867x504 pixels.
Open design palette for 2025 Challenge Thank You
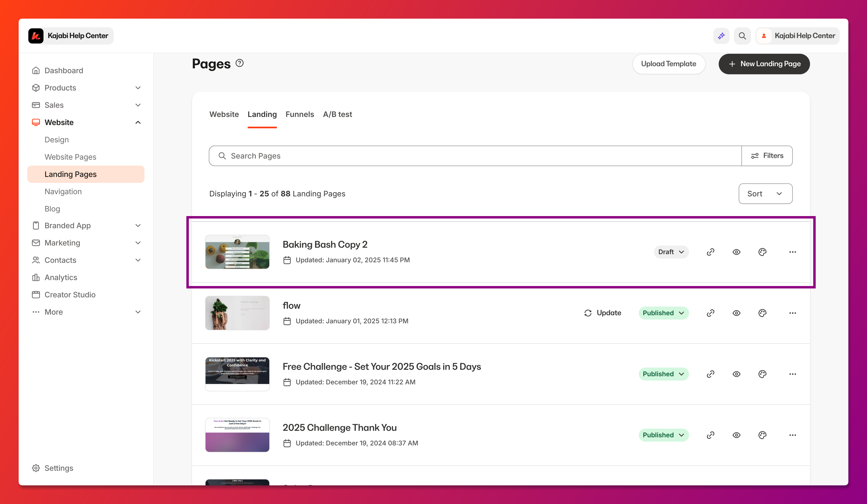(x=762, y=435)
